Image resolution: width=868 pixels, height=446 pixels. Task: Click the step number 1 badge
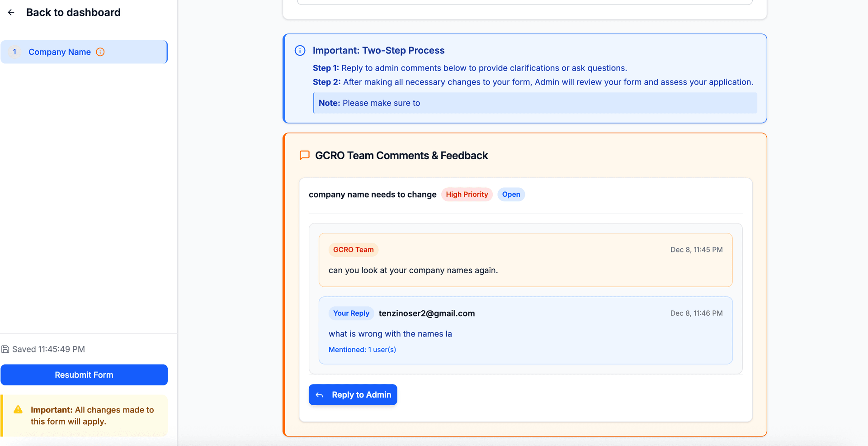pyautogui.click(x=15, y=52)
